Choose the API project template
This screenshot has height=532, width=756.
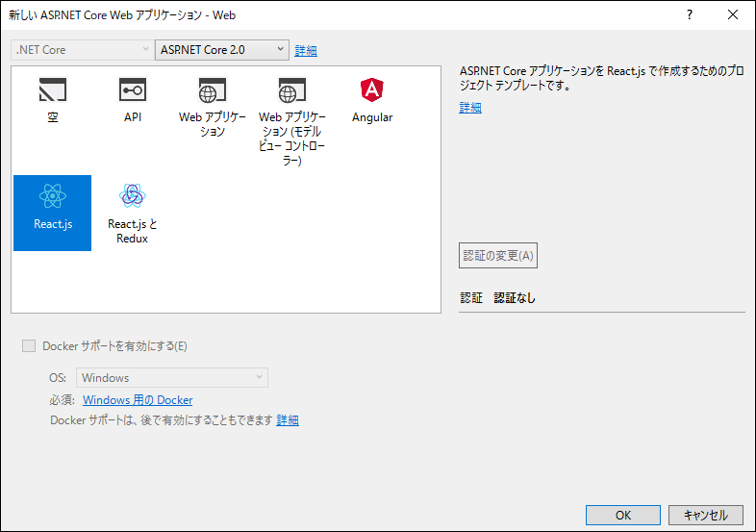tap(133, 101)
